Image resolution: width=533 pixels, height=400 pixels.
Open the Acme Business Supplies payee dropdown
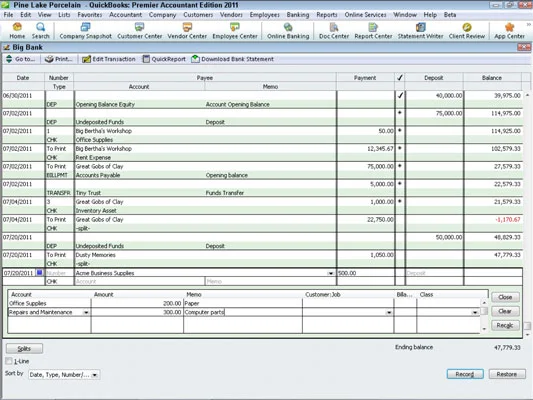coord(330,273)
